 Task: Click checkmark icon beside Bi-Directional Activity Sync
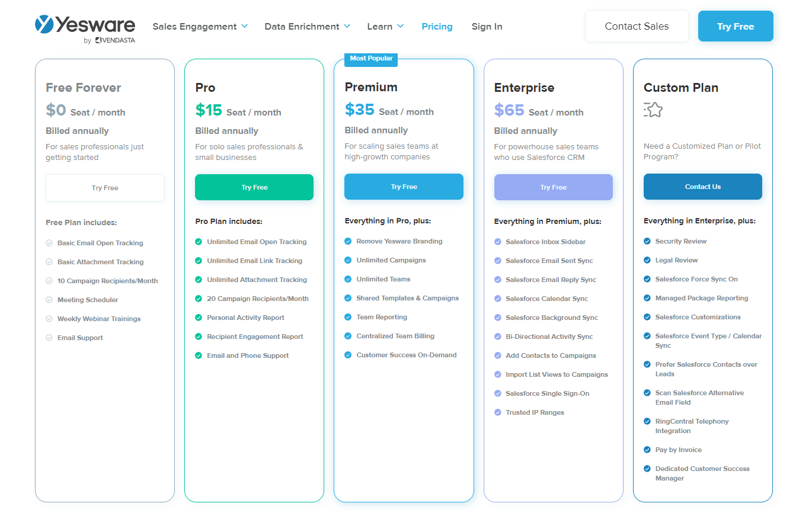pyautogui.click(x=498, y=337)
